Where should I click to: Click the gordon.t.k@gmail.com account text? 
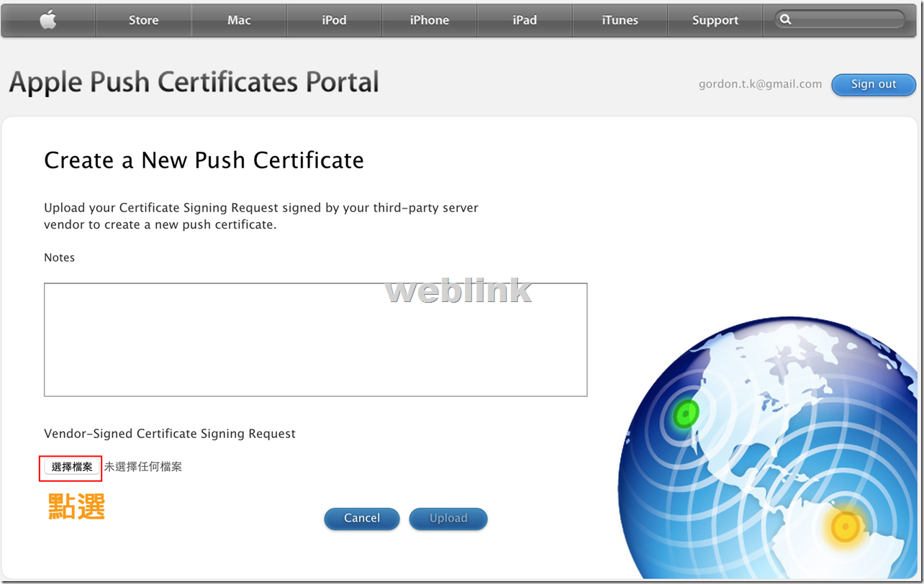[x=760, y=84]
